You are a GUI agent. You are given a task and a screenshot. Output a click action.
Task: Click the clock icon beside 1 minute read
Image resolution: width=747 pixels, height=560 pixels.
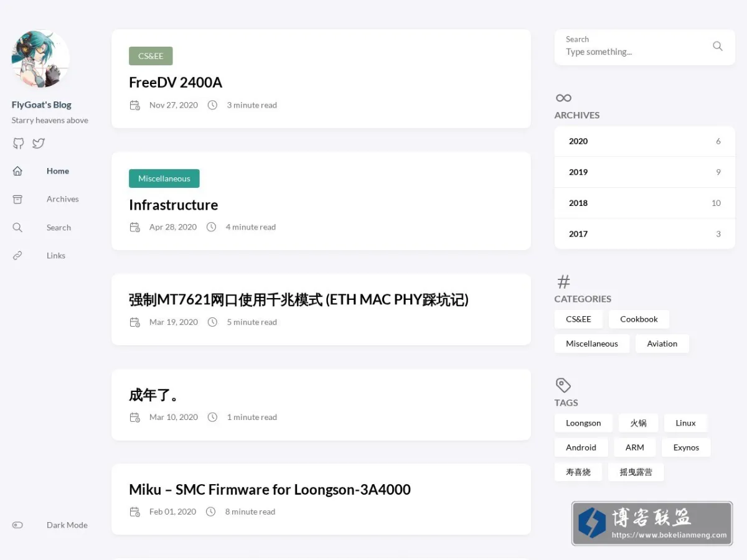[212, 418]
